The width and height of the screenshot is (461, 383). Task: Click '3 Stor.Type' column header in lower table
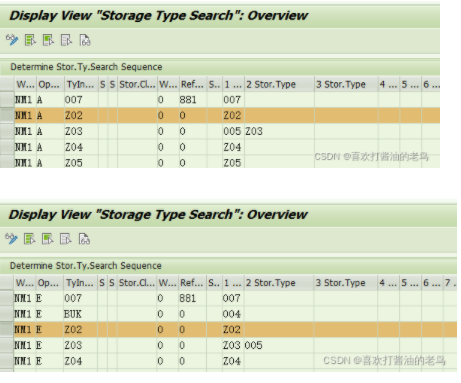(x=346, y=283)
